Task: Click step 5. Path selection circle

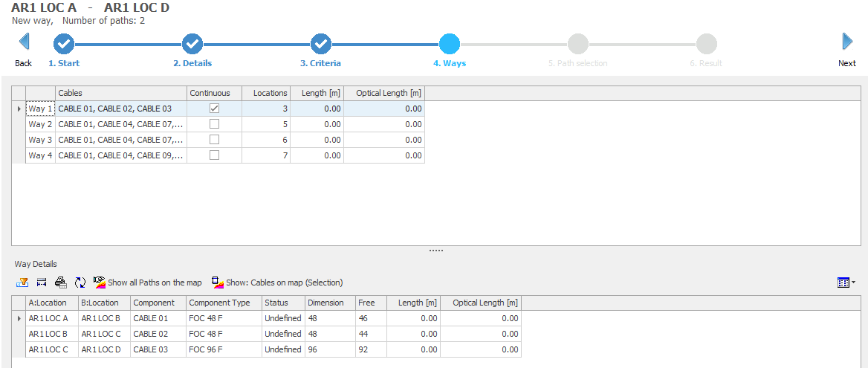Action: pyautogui.click(x=578, y=43)
